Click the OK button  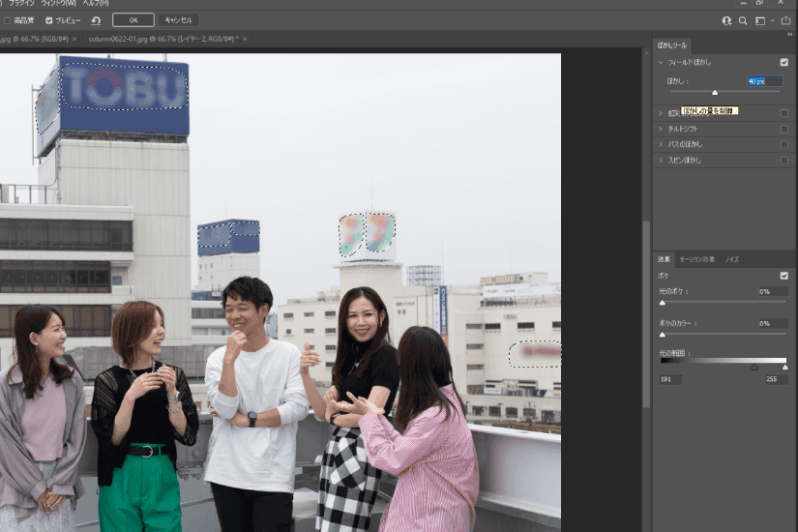click(133, 19)
